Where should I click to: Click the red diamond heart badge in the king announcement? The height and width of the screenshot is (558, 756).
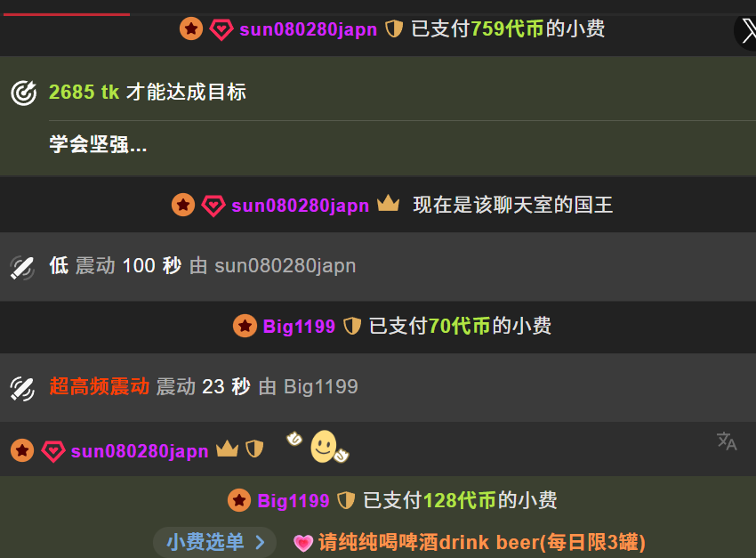coord(213,206)
